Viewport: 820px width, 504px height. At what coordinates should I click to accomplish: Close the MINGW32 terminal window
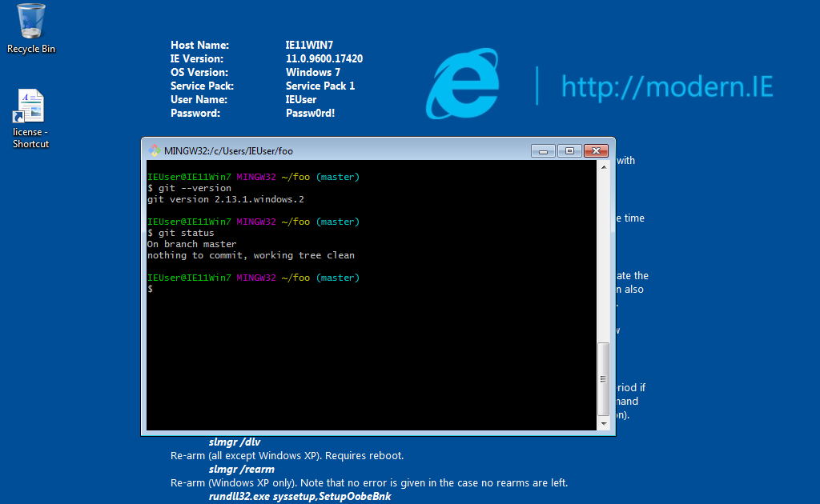[596, 151]
